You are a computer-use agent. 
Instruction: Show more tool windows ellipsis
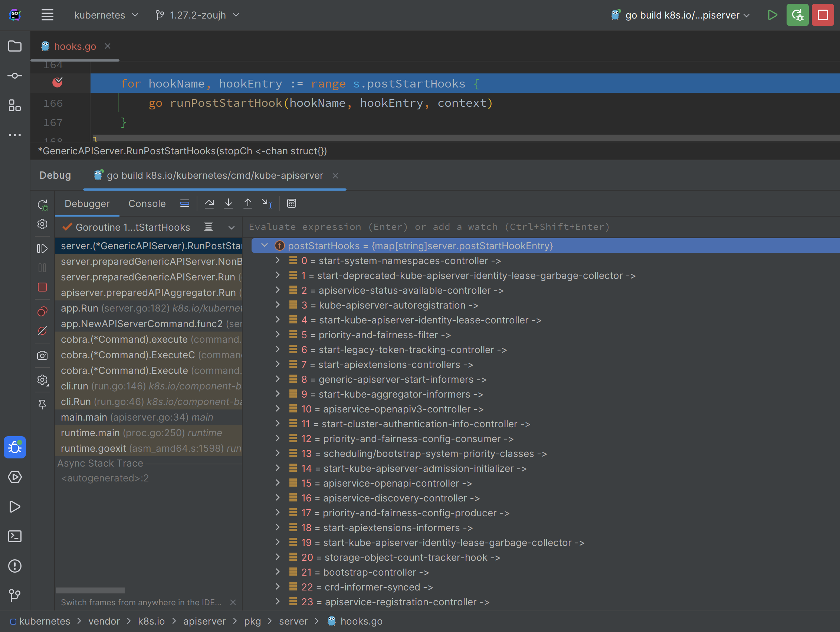15,135
